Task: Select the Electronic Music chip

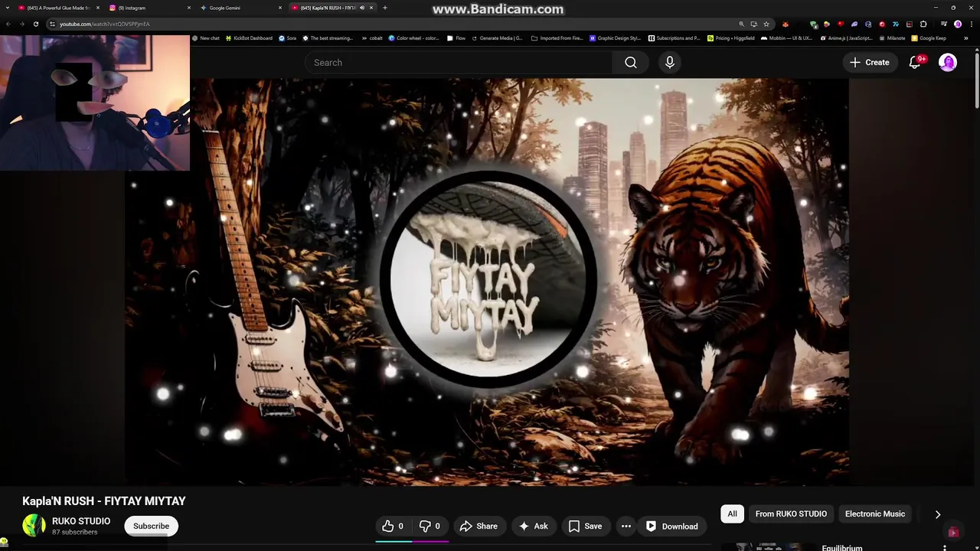Action: (875, 514)
